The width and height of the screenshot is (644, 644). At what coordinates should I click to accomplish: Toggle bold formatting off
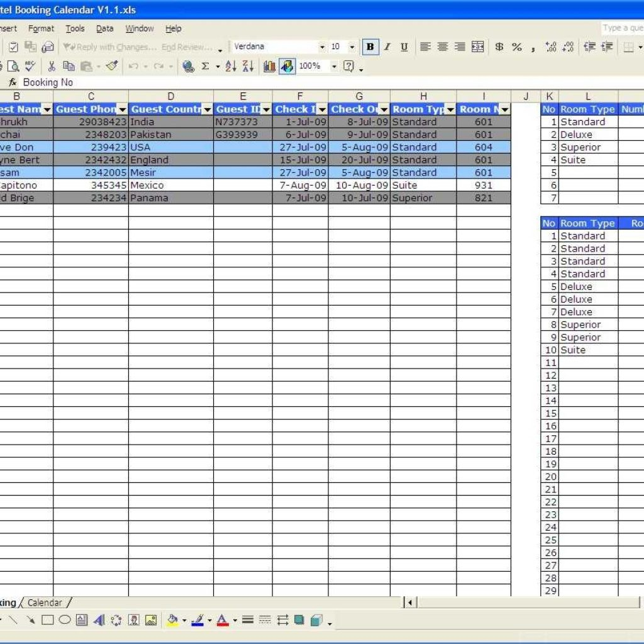click(x=369, y=47)
